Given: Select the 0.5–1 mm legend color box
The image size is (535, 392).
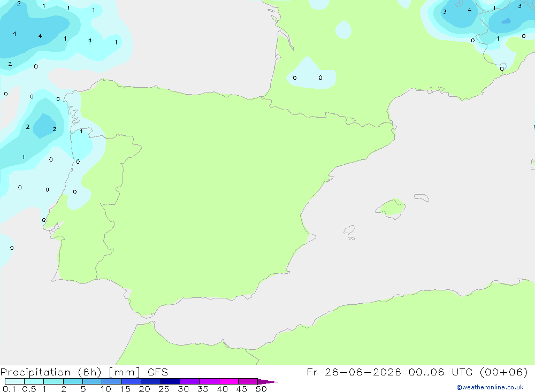Looking at the screenshot, I should [x=34, y=381].
